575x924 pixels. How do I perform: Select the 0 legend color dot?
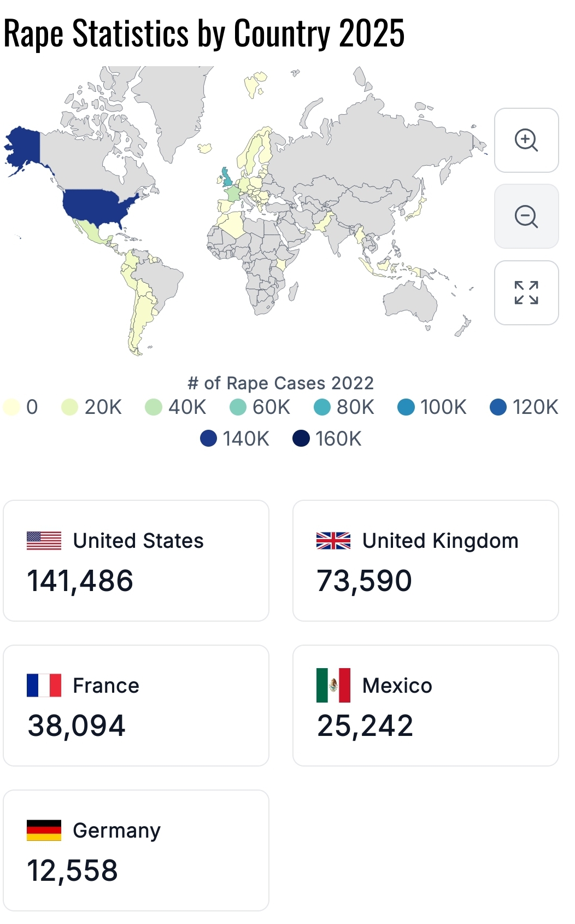pos(12,407)
